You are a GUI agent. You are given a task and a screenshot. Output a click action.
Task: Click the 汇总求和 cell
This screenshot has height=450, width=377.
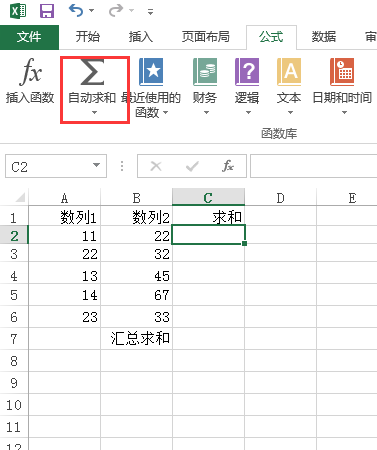click(136, 339)
